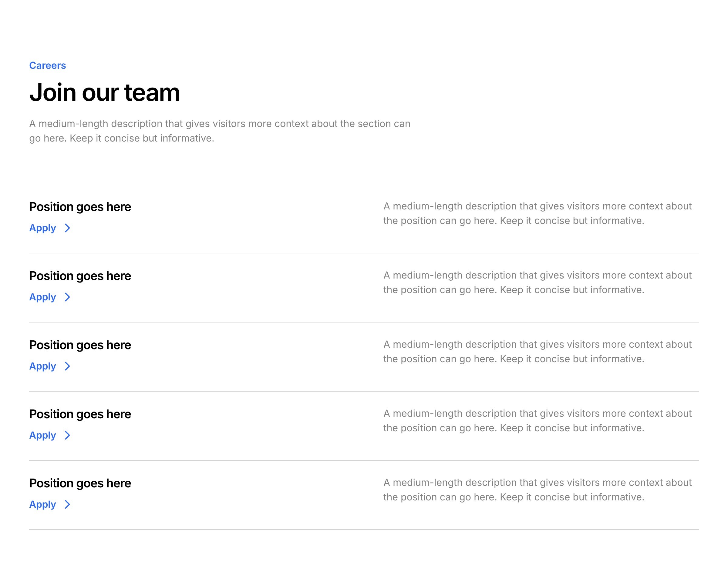Select the fourth Position goes here title
728x588 pixels.
pos(80,414)
